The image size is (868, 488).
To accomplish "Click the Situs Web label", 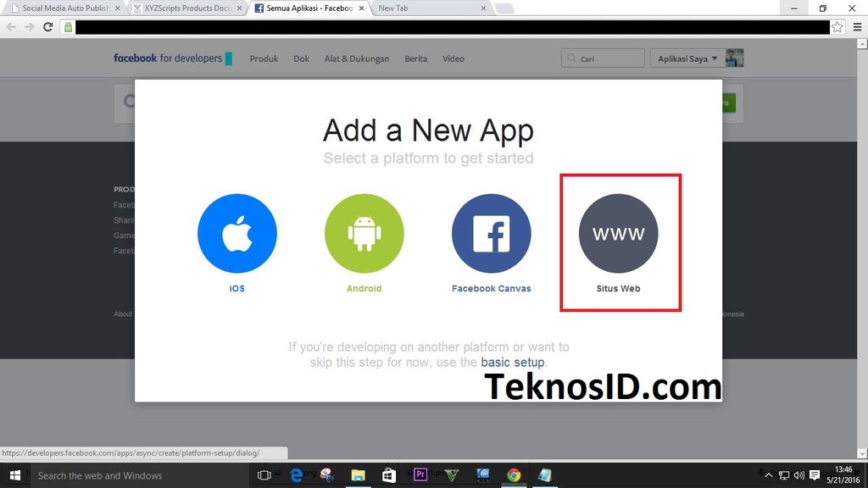I will point(618,288).
